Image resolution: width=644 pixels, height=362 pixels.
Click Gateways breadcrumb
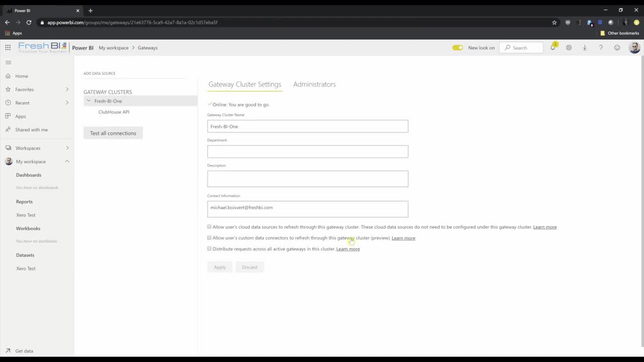[x=147, y=48]
